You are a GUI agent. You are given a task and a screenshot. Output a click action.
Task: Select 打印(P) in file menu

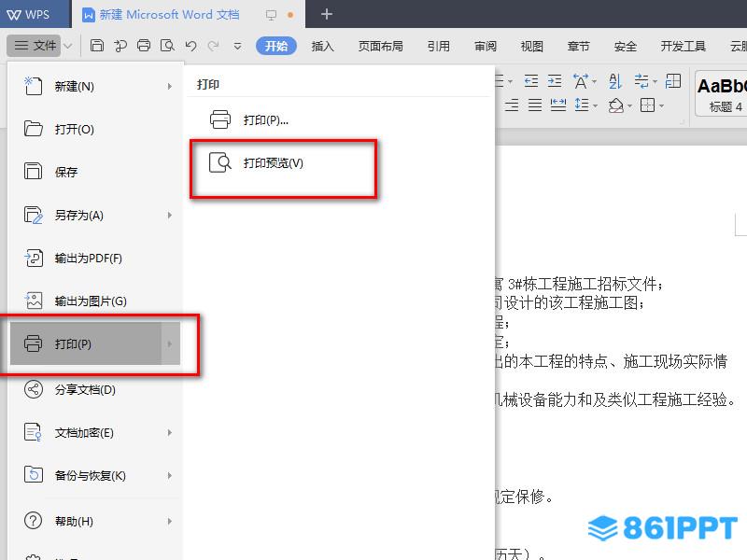point(95,343)
